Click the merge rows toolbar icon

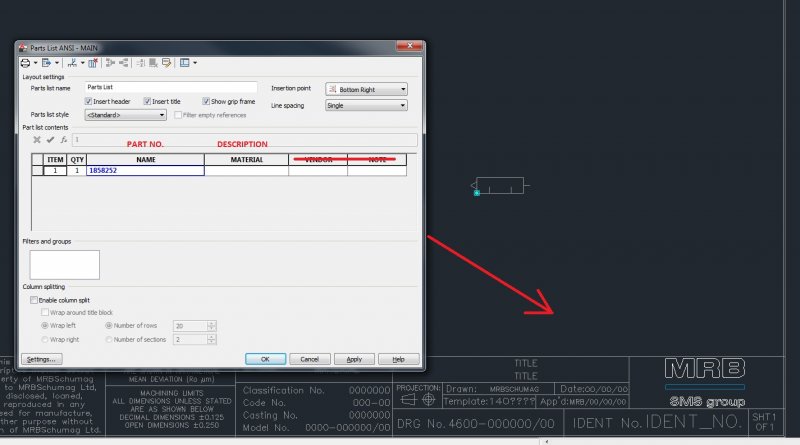tap(110, 63)
